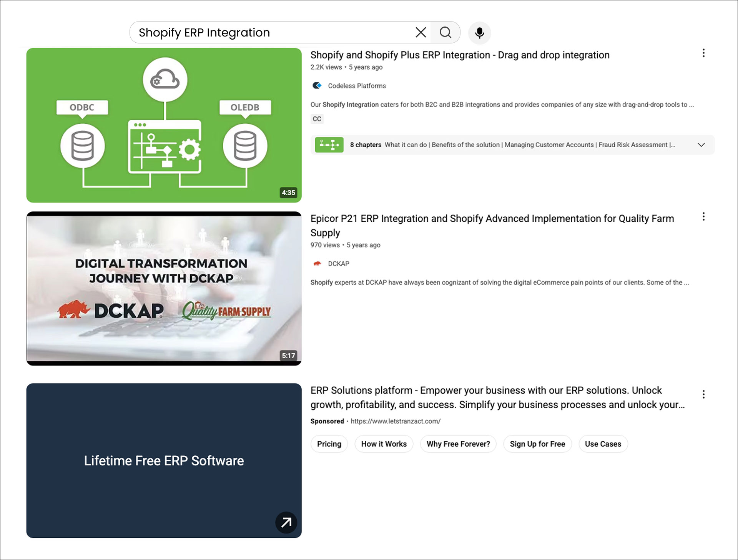Click the '2.2K views • 5 years ago' text
The width and height of the screenshot is (738, 560).
[x=346, y=67]
